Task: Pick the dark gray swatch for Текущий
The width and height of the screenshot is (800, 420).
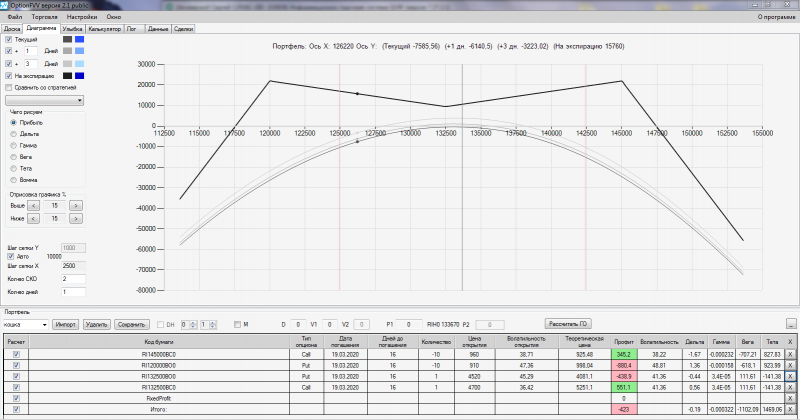Action: pos(67,39)
